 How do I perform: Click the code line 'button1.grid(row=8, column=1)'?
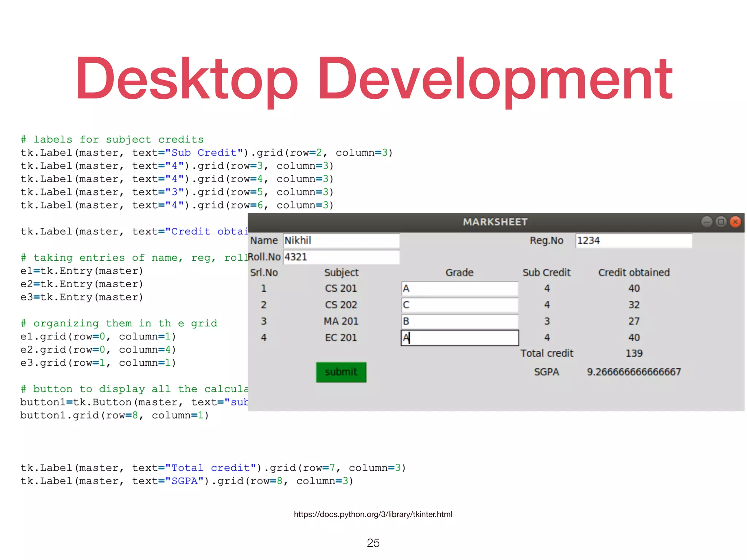tap(115, 415)
